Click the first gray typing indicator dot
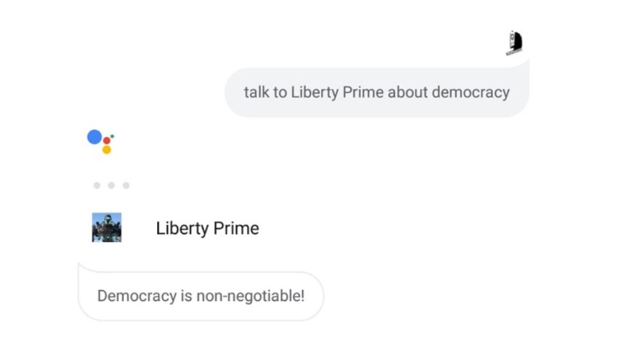 [x=97, y=186]
